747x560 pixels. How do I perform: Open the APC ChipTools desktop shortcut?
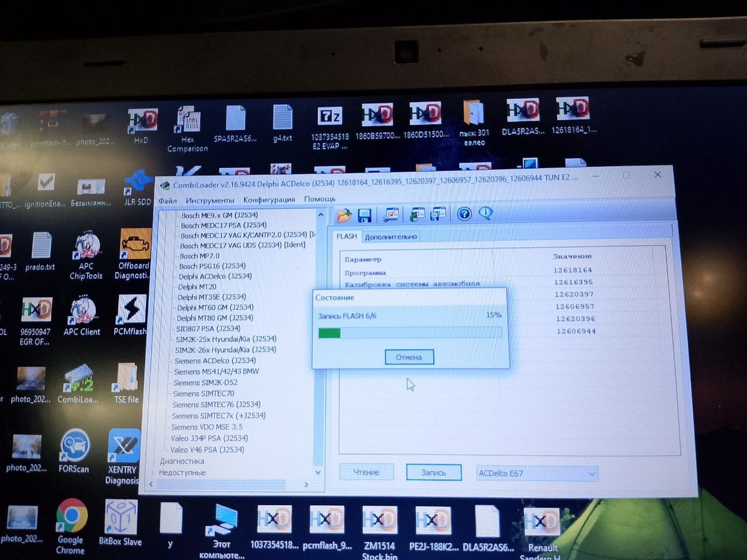click(x=87, y=256)
